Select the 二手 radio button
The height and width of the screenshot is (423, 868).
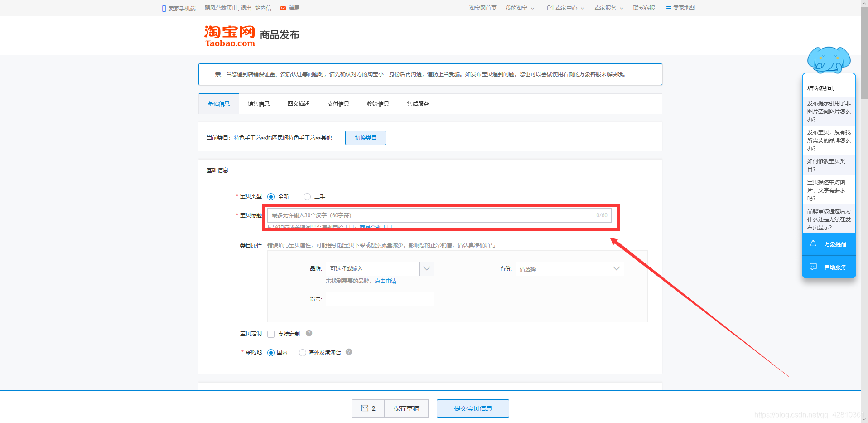click(307, 197)
